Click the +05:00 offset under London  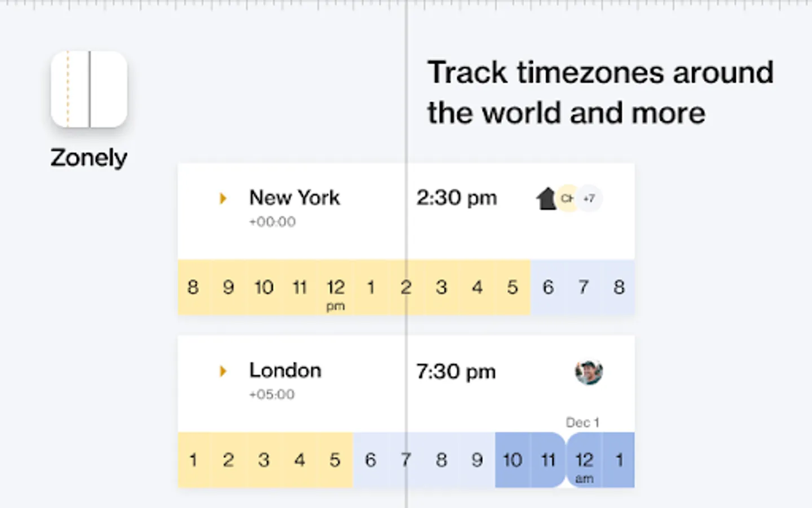(272, 395)
